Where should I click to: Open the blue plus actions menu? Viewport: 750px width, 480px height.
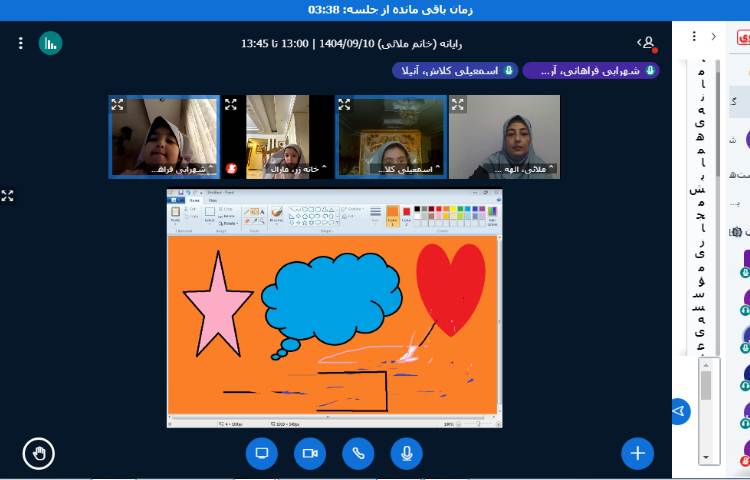coord(637,454)
